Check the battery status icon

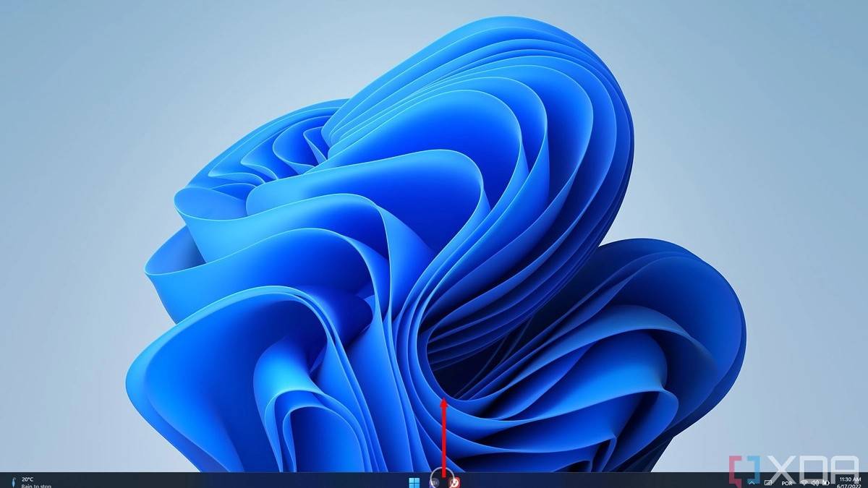(826, 482)
